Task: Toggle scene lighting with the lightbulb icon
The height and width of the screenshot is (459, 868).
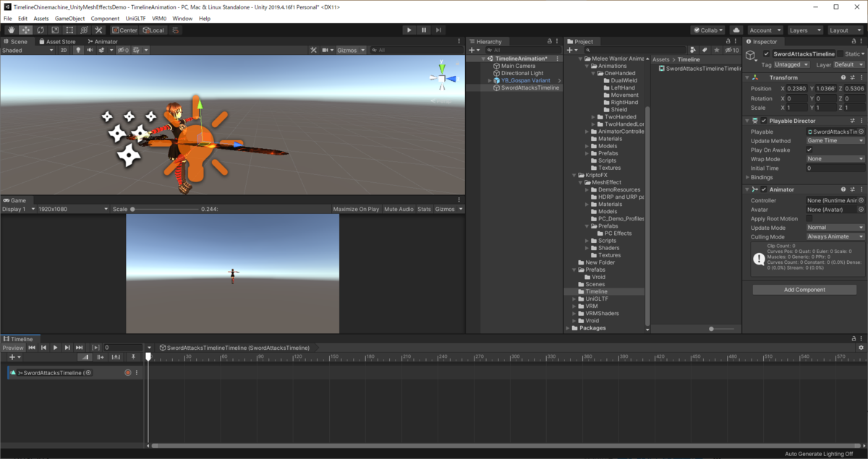Action: [x=79, y=50]
